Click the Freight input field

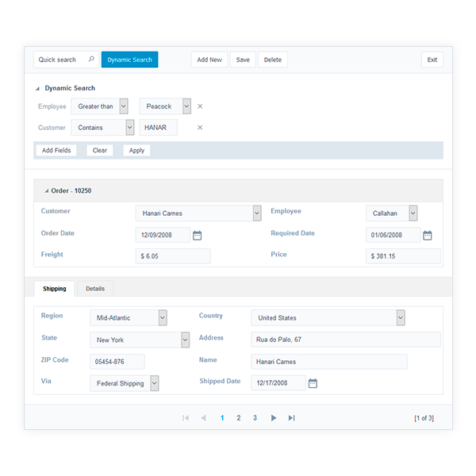click(x=173, y=256)
